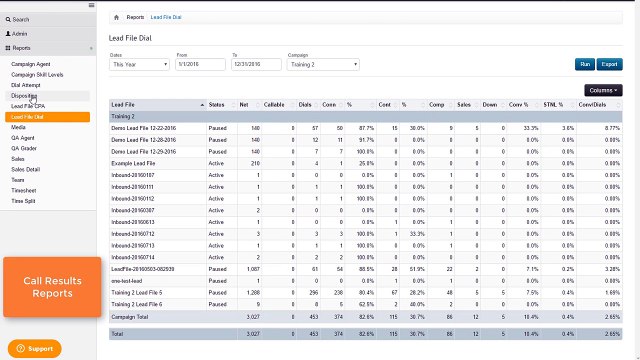
Task: Open the Lead File CPA report
Action: pyautogui.click(x=28, y=106)
